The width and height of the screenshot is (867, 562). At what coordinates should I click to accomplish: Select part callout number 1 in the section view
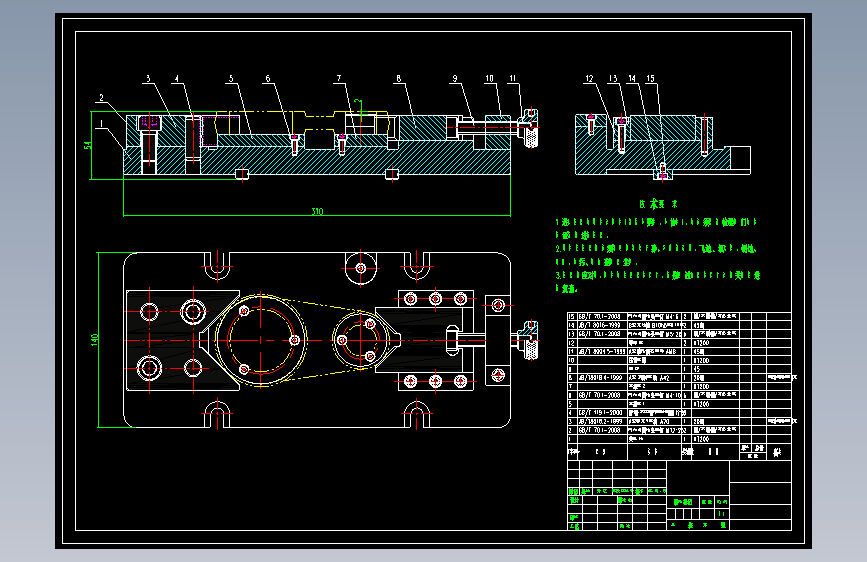coord(101,124)
